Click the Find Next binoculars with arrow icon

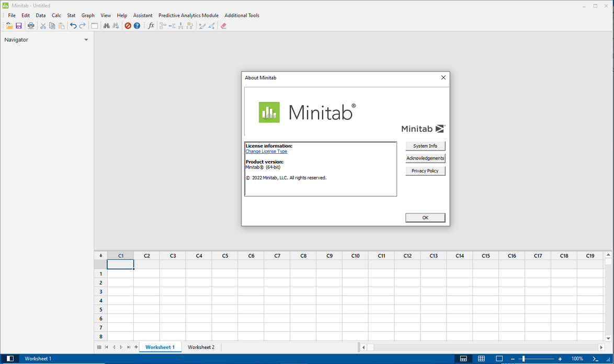(x=116, y=26)
